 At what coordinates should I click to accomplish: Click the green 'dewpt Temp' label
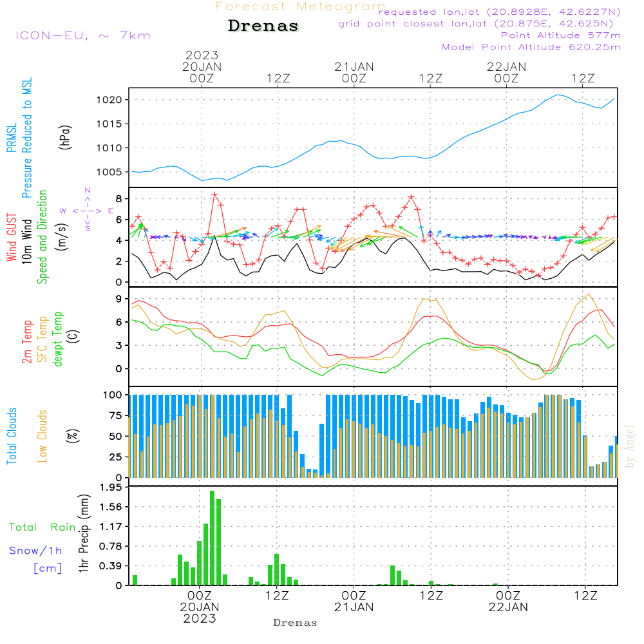point(57,339)
